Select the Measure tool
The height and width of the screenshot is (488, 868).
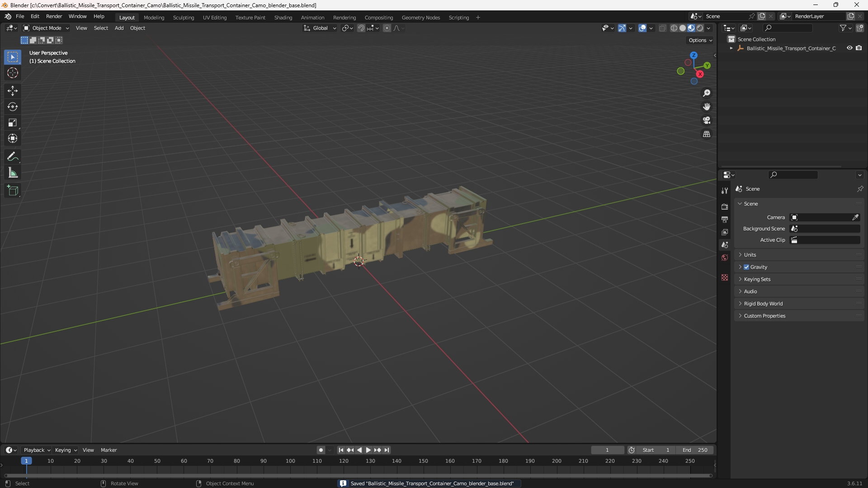pyautogui.click(x=13, y=173)
